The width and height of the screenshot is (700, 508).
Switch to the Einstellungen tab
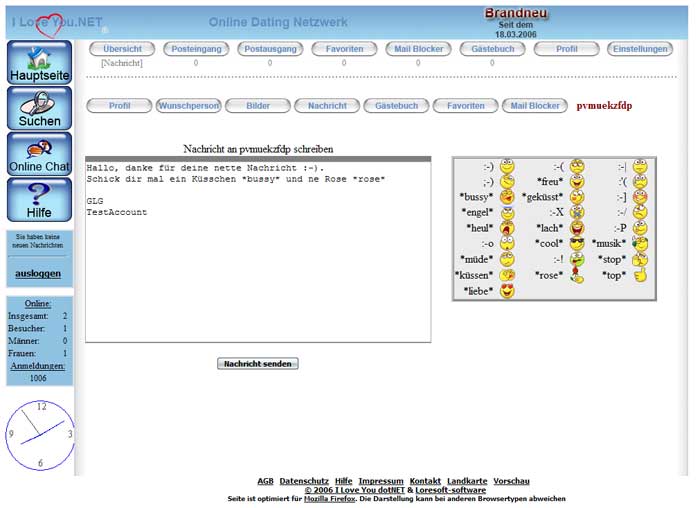coord(640,48)
